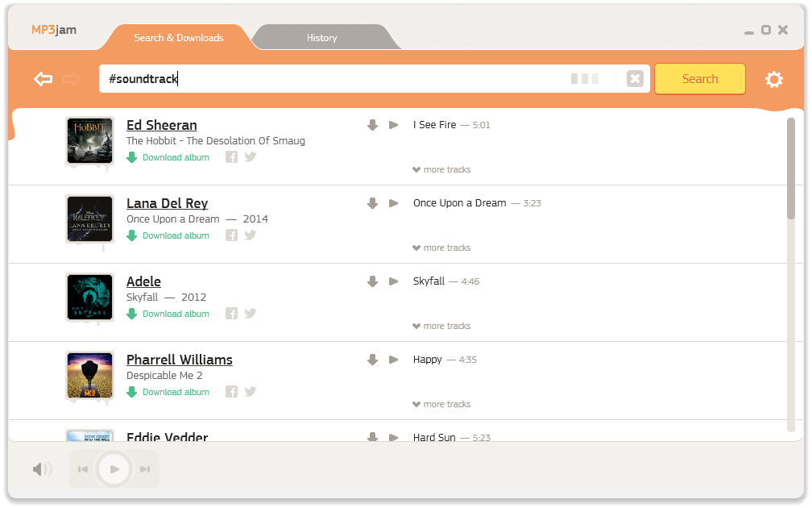Select the Skyfall album cover thumbnail

pos(89,297)
